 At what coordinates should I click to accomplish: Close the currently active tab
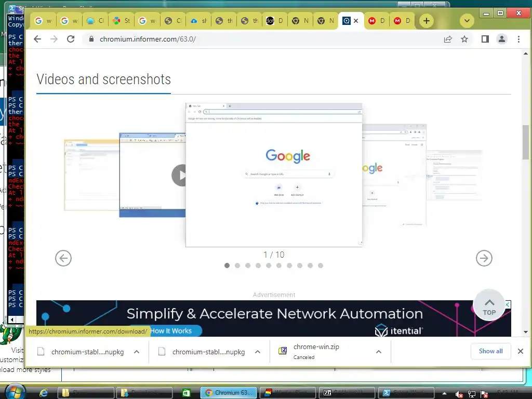[x=356, y=21]
